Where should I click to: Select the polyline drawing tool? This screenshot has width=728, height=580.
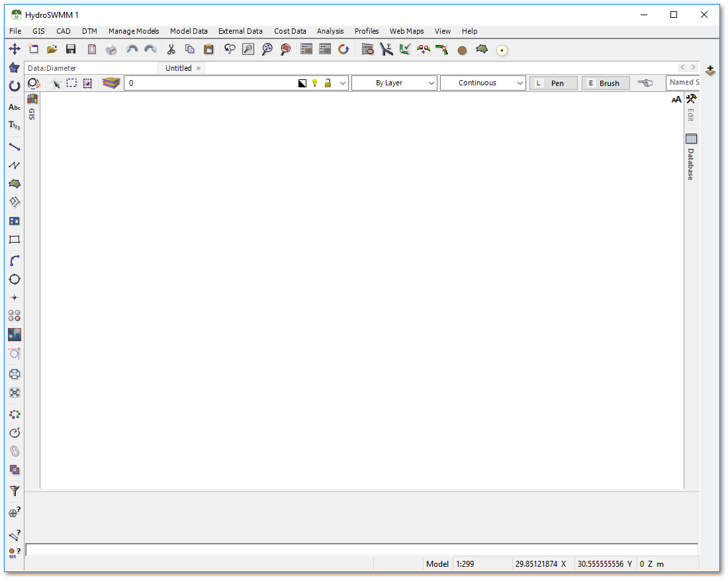coord(15,165)
